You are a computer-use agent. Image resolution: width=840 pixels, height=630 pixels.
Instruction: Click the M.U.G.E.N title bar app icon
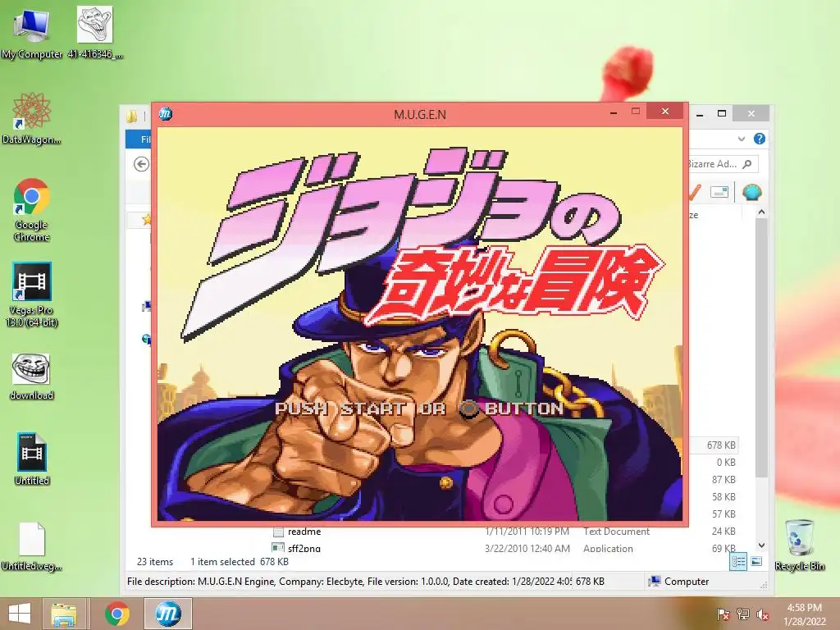(166, 113)
